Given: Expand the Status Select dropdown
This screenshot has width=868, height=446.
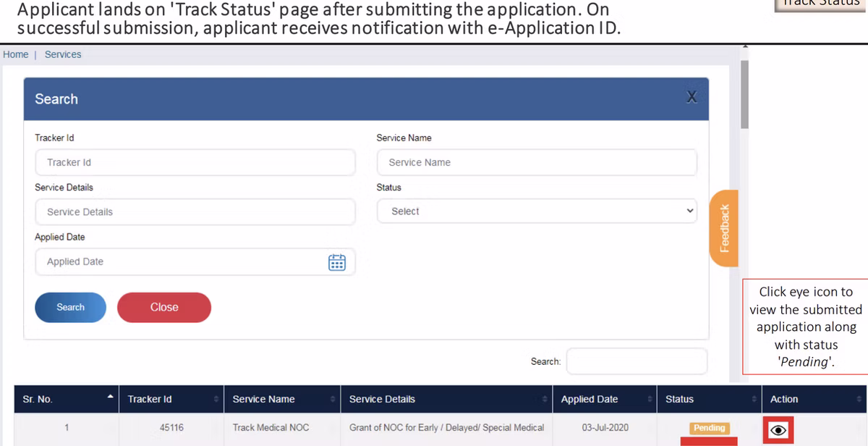Looking at the screenshot, I should [x=537, y=211].
